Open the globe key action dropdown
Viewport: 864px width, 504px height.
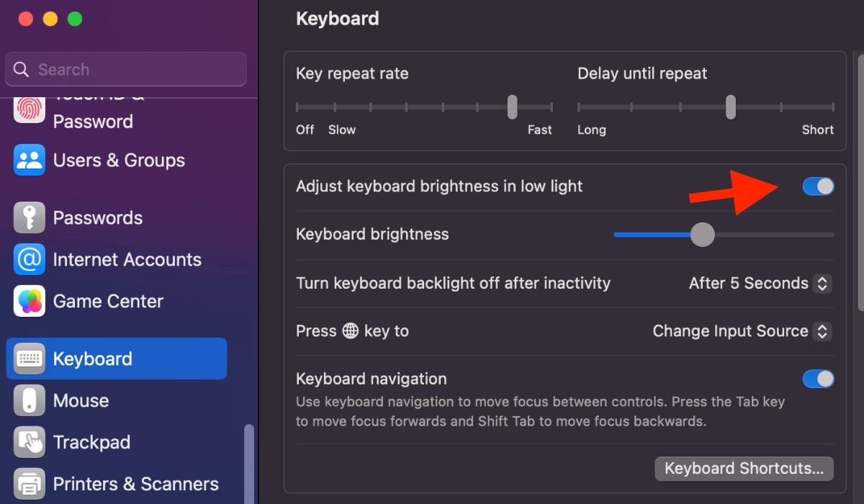742,331
